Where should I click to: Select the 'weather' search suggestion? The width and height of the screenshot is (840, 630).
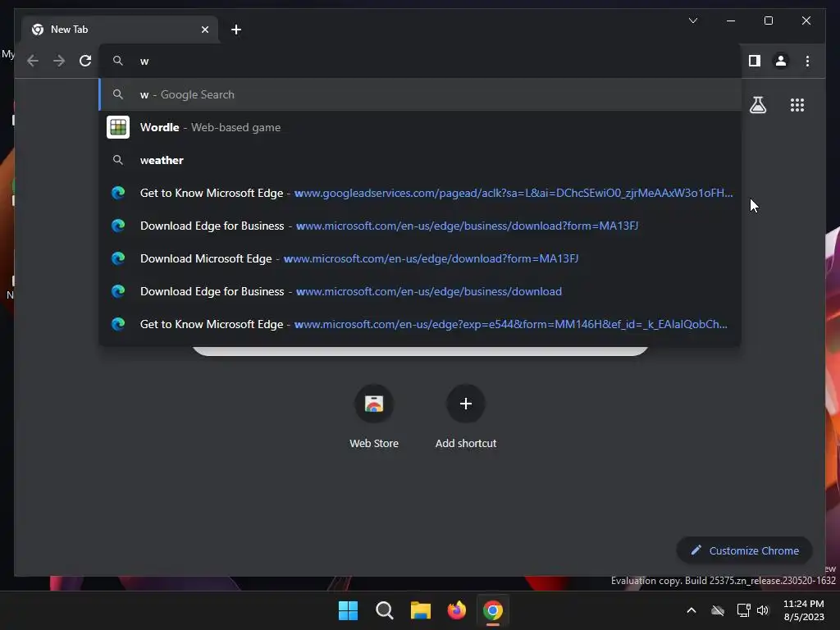(419, 160)
